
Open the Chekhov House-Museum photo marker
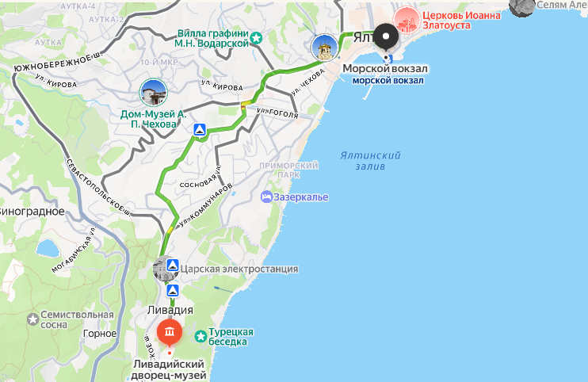(x=153, y=92)
